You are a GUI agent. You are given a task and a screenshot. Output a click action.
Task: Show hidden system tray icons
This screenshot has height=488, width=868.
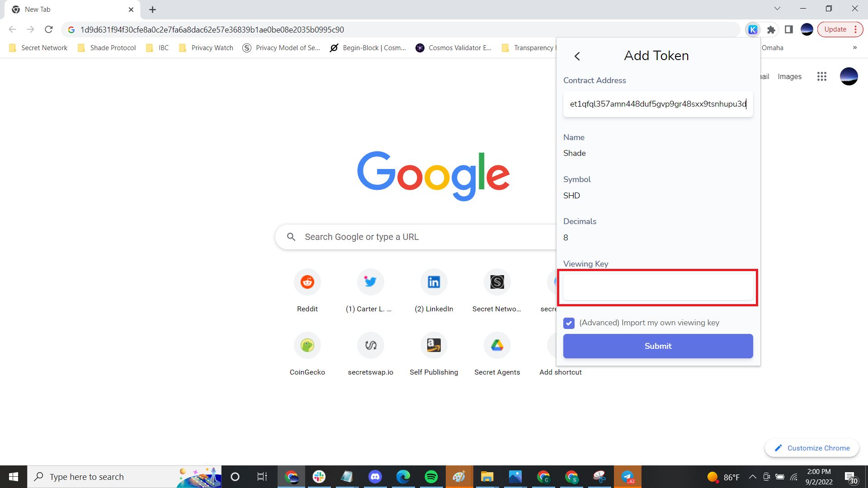pos(753,477)
